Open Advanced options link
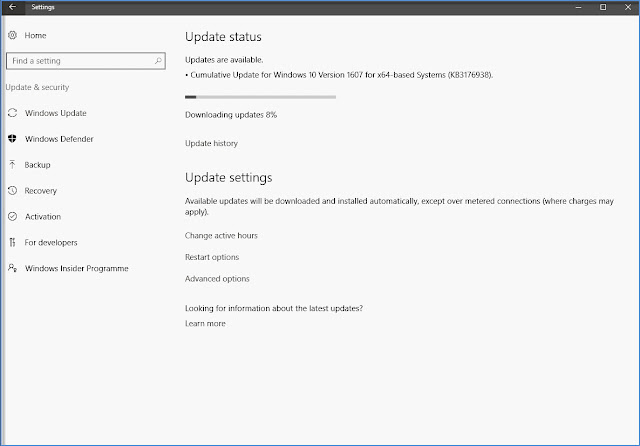 tap(217, 279)
